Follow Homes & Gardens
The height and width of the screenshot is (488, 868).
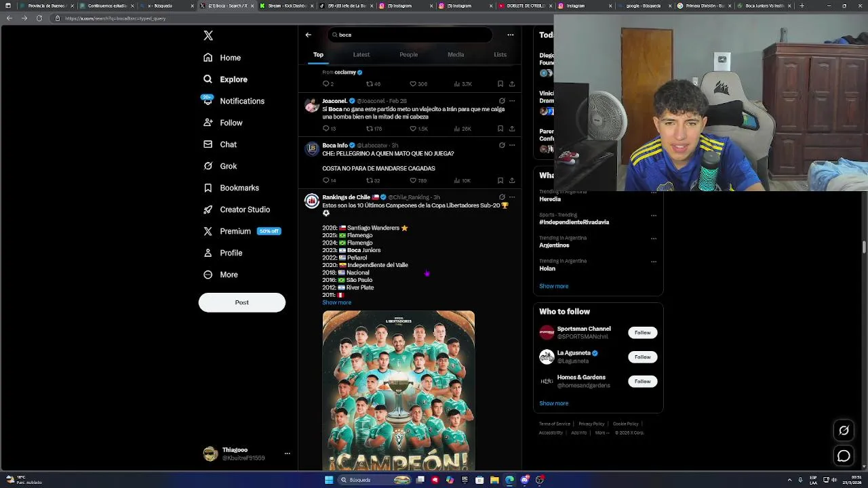pyautogui.click(x=642, y=382)
